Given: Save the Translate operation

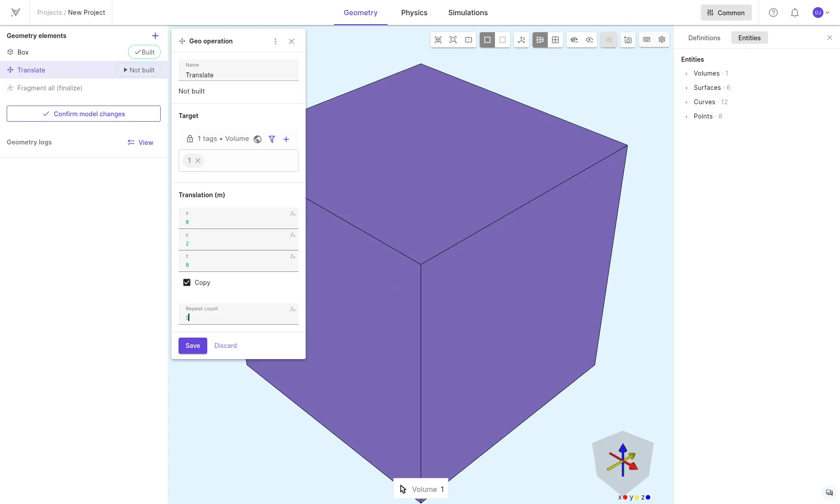Looking at the screenshot, I should click(193, 346).
